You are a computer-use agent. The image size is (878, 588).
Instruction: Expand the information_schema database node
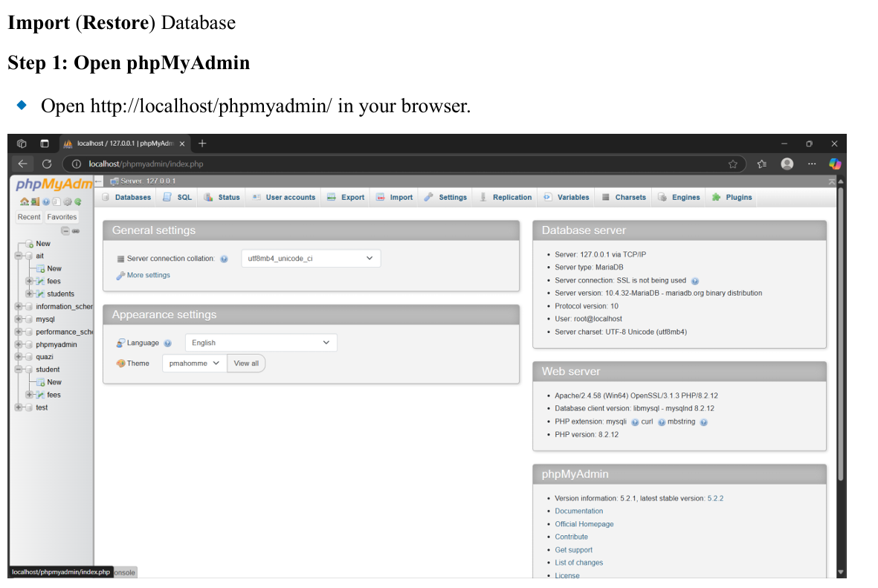pos(19,306)
